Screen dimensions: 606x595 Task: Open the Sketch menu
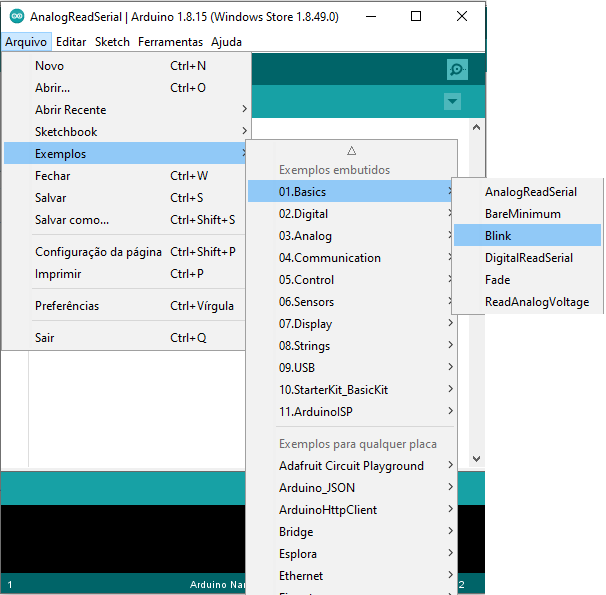click(112, 42)
